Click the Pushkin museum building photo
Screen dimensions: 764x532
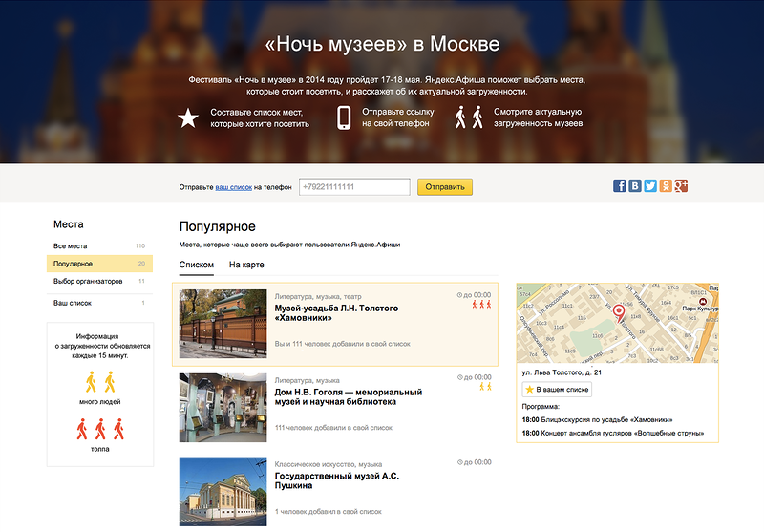click(x=223, y=492)
